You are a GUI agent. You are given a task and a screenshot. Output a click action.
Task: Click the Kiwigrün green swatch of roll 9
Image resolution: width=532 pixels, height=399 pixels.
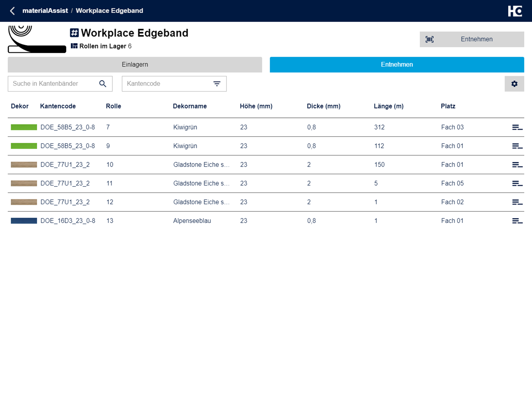click(x=24, y=146)
